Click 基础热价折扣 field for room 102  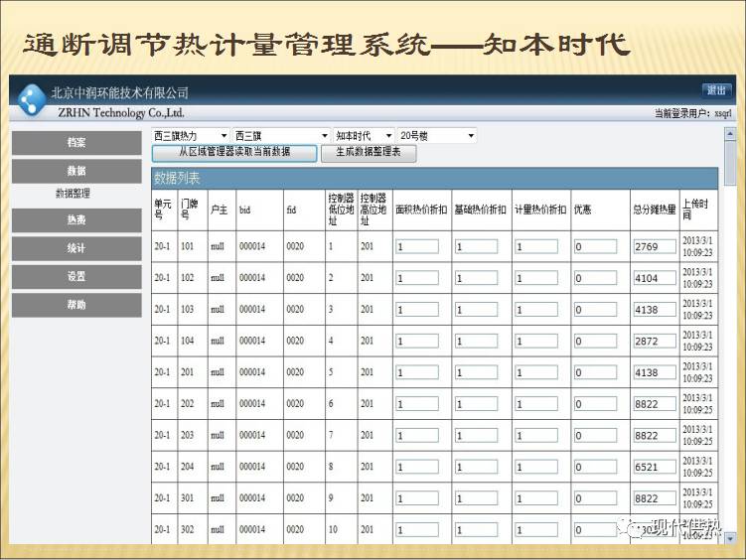point(476,278)
